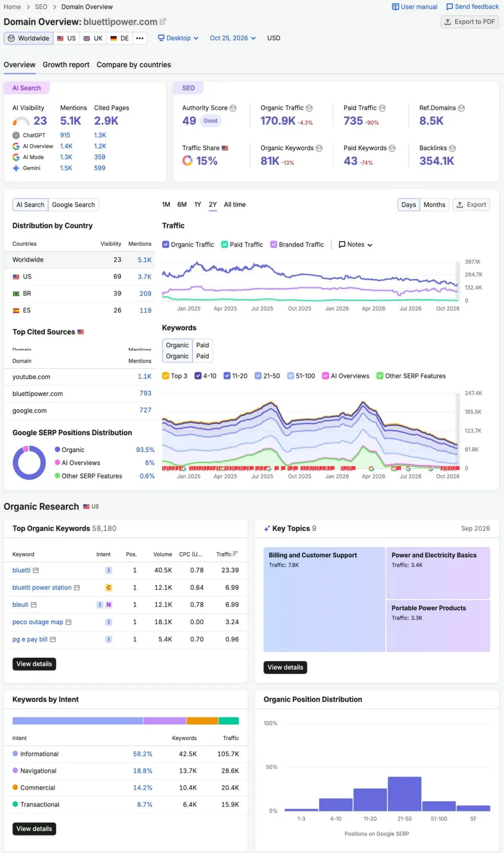Open the Compare by countries tab
The image size is (504, 853).
(134, 65)
